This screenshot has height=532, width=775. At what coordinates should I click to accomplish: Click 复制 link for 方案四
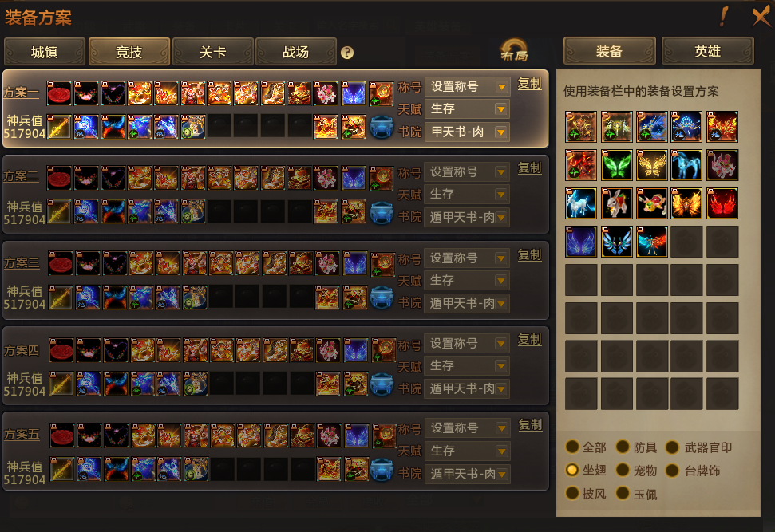[x=529, y=339]
